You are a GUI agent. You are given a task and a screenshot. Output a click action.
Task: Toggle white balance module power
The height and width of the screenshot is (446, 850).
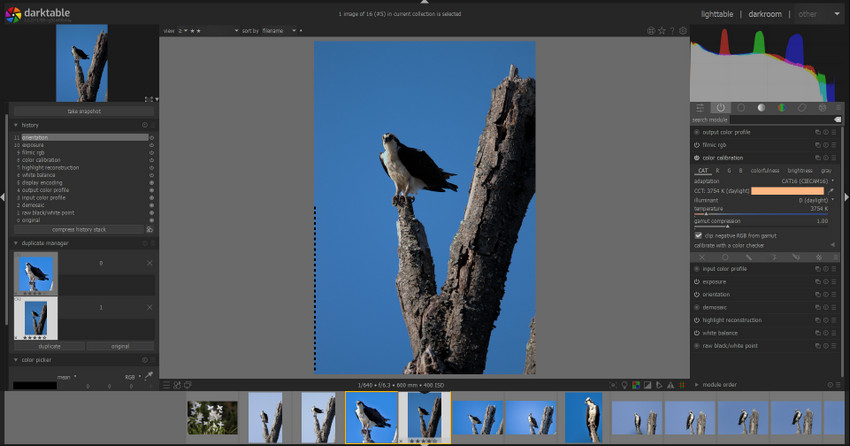(x=697, y=333)
